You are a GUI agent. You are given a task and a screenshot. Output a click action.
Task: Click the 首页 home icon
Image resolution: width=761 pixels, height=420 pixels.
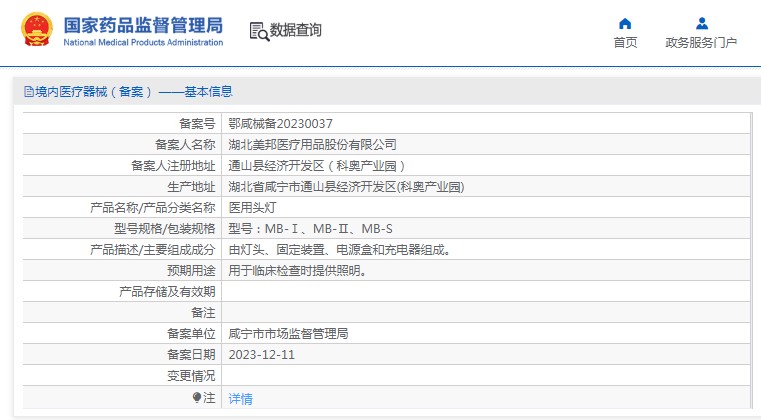[x=625, y=23]
